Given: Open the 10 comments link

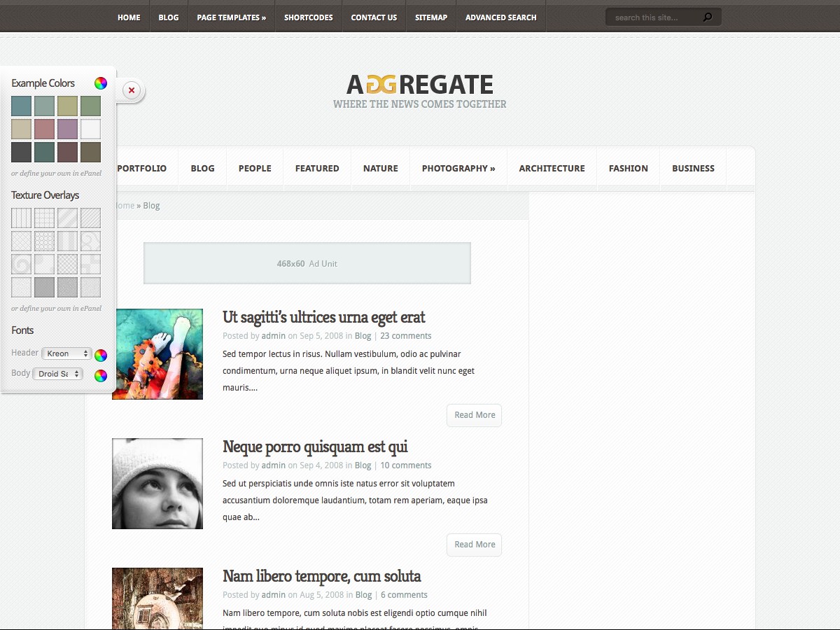Looking at the screenshot, I should [x=406, y=465].
